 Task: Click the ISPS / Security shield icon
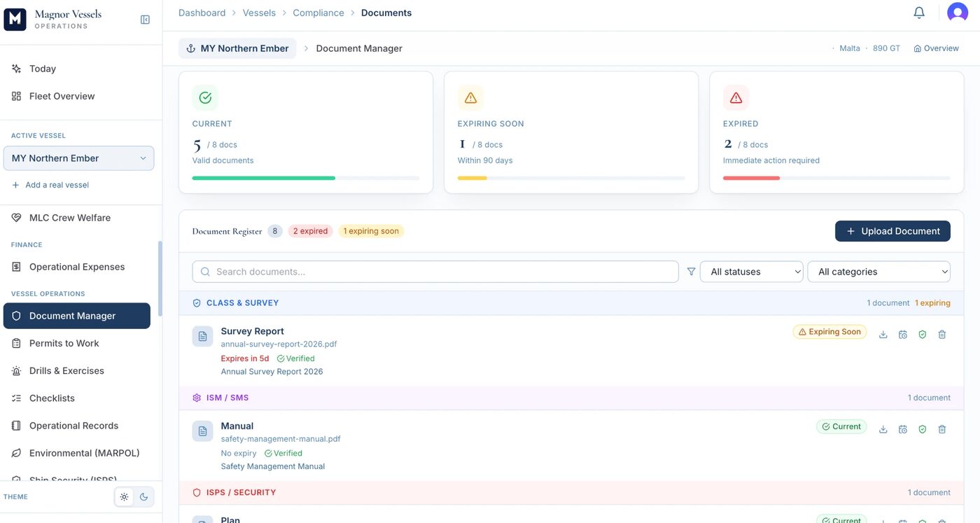click(197, 493)
